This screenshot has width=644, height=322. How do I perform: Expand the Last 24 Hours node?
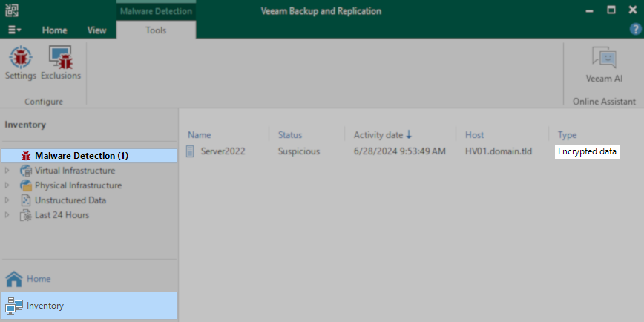coord(7,215)
